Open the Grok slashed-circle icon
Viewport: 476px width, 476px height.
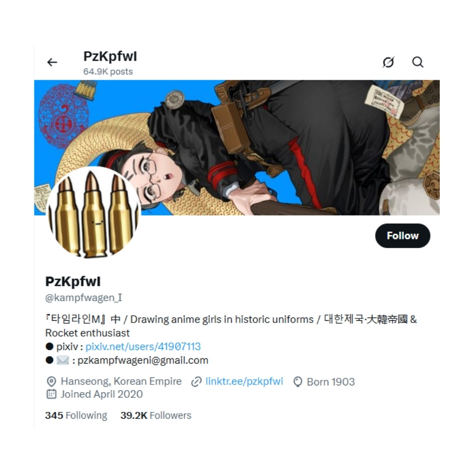[388, 62]
